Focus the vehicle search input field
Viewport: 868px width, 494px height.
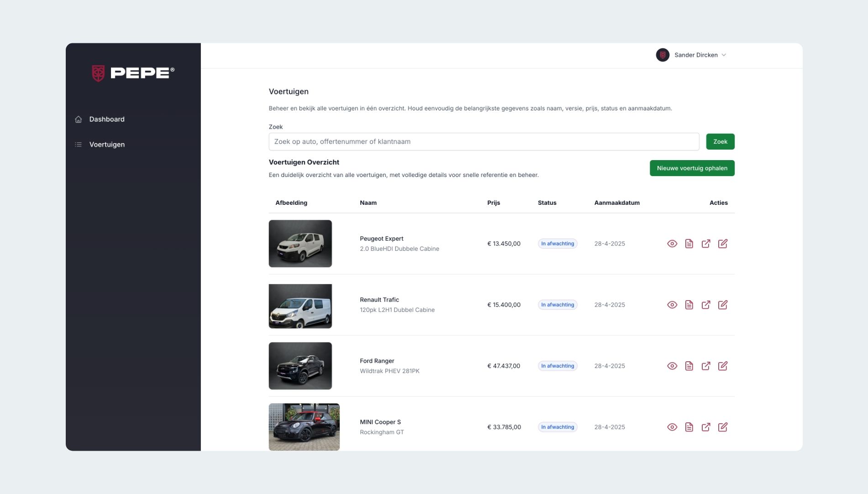pyautogui.click(x=484, y=141)
